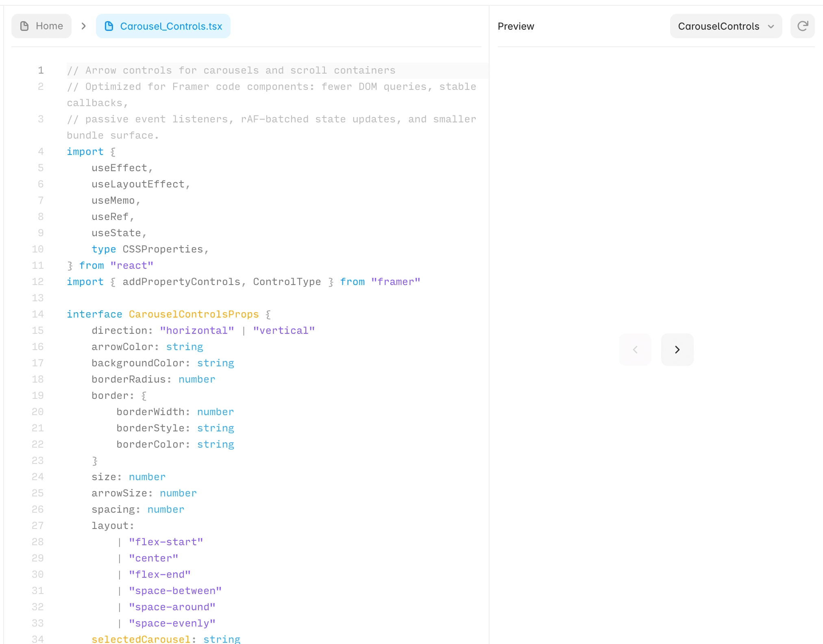Viewport: 823px width, 644px height.
Task: Click the CarouselControlsProps interface name
Action: (x=194, y=314)
